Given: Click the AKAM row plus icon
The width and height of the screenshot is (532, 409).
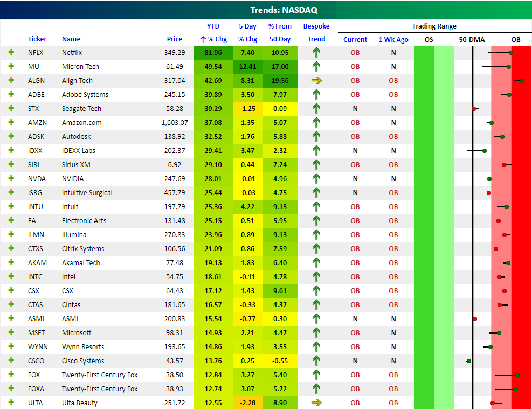Looking at the screenshot, I should 11,262.
